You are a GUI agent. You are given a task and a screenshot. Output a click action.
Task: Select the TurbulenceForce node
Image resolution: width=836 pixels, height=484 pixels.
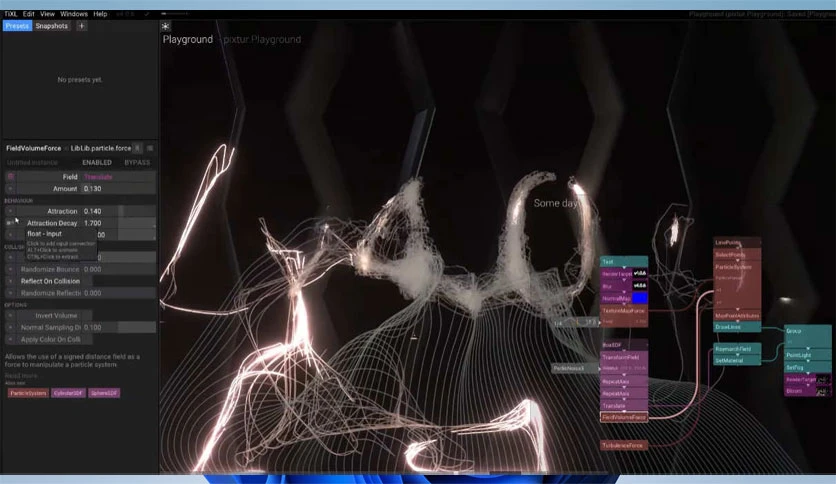(624, 445)
